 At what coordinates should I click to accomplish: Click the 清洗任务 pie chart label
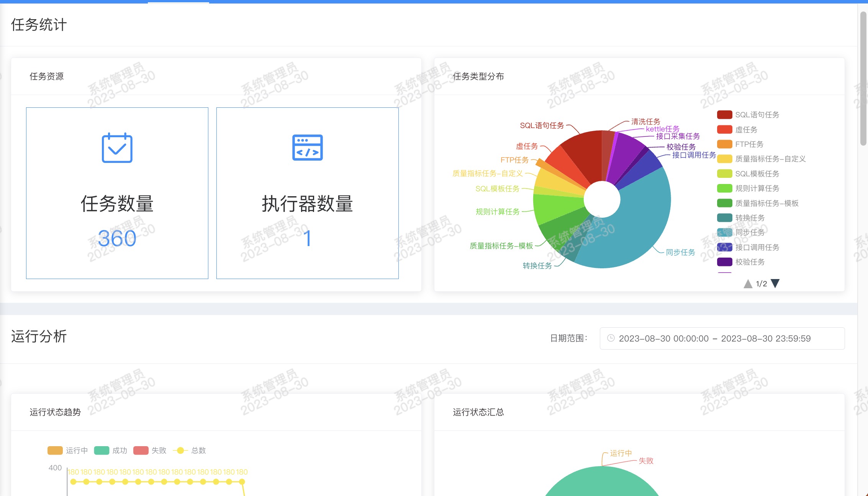click(x=646, y=122)
